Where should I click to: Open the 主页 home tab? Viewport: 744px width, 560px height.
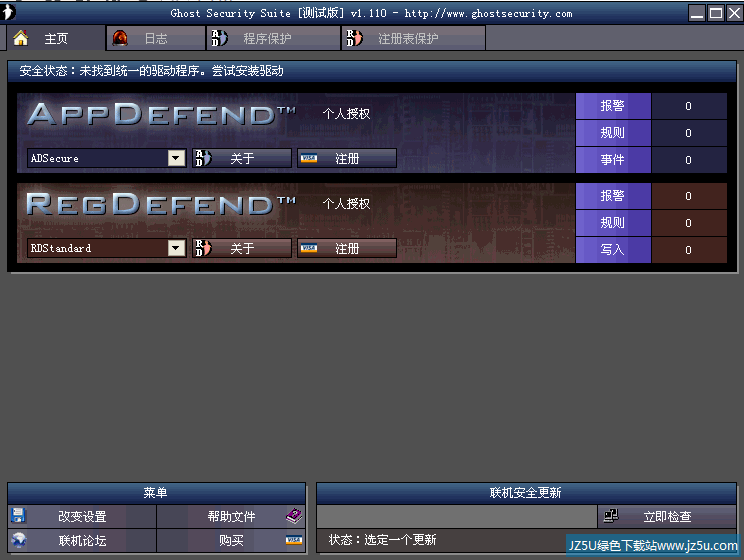tap(56, 38)
